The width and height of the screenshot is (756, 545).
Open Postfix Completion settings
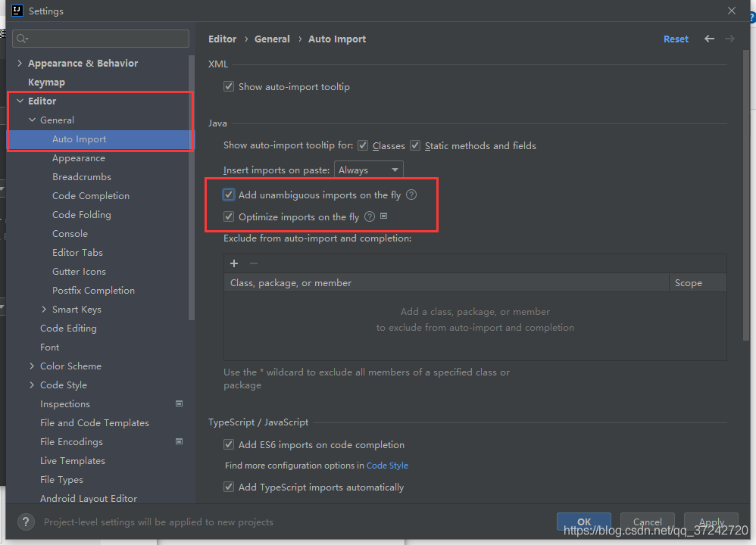(93, 291)
